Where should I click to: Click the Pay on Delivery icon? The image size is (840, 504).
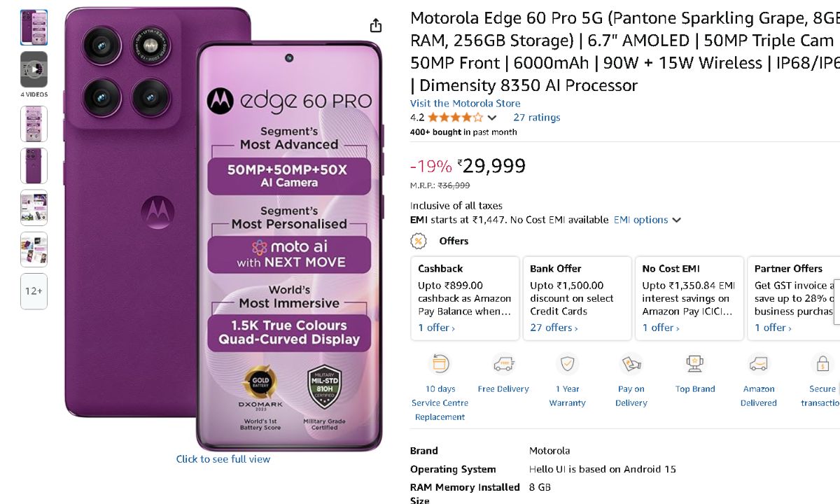(631, 364)
